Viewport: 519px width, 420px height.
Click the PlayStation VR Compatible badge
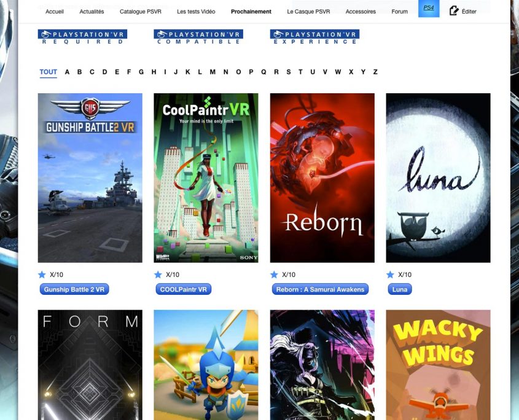198,37
